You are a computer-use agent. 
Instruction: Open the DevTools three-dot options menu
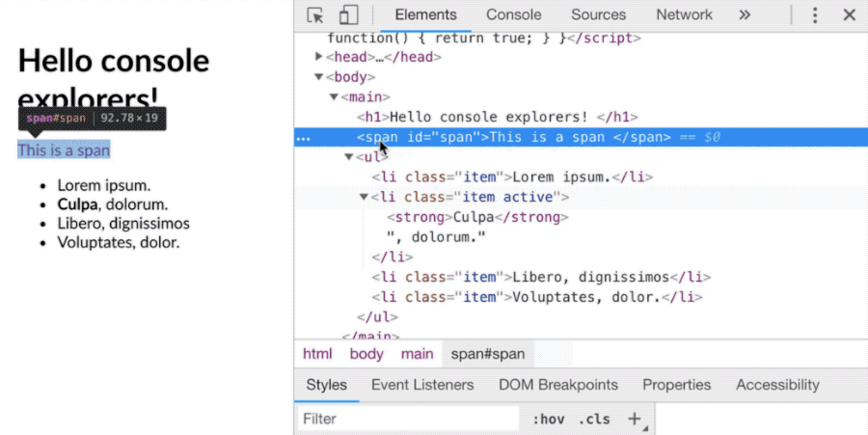[815, 14]
